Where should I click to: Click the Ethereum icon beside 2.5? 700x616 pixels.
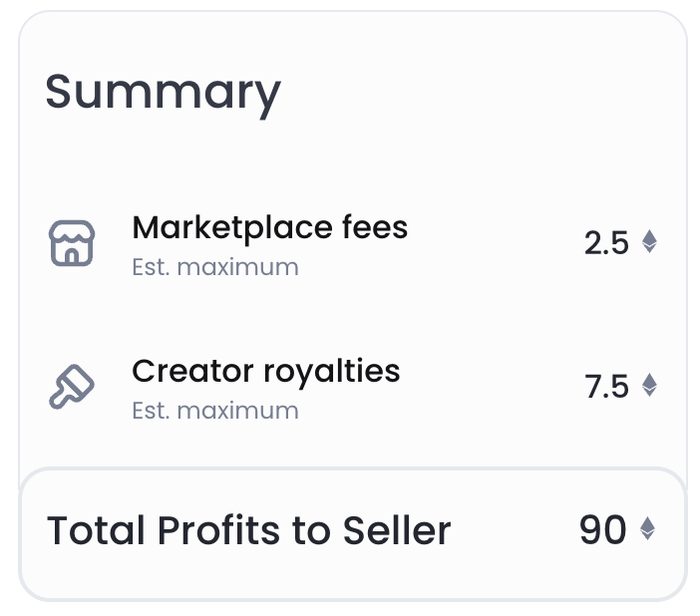click(x=649, y=242)
